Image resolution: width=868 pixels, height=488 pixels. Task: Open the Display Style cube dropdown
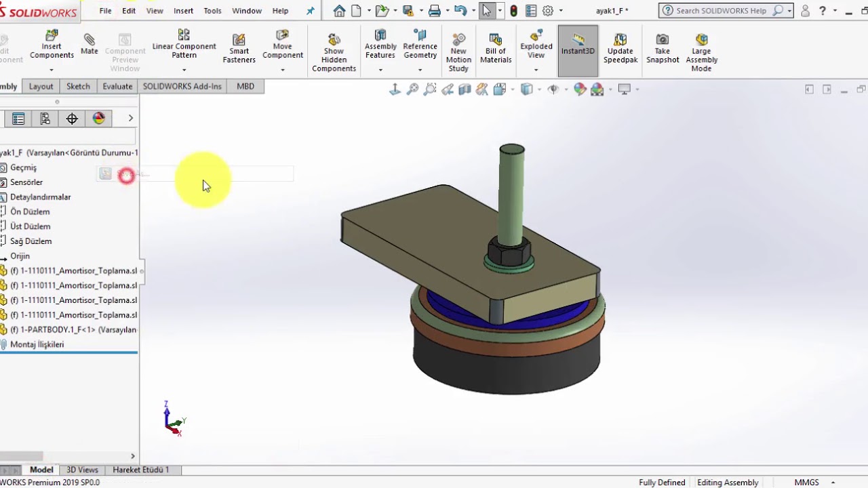pyautogui.click(x=539, y=89)
